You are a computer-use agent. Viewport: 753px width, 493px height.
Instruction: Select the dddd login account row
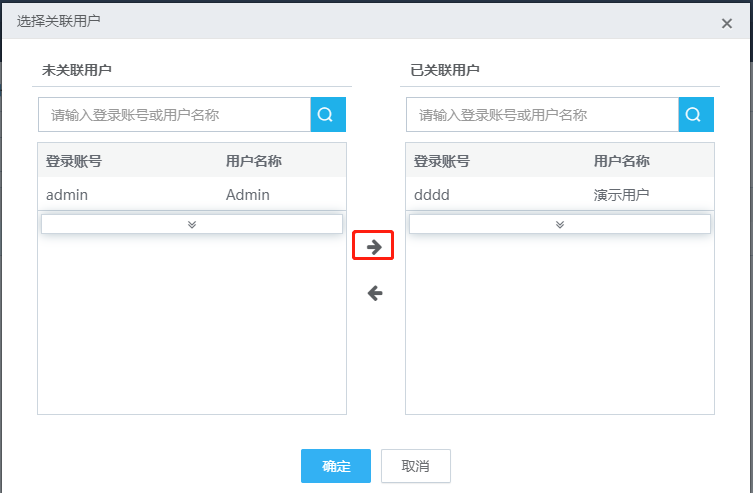pyautogui.click(x=559, y=194)
